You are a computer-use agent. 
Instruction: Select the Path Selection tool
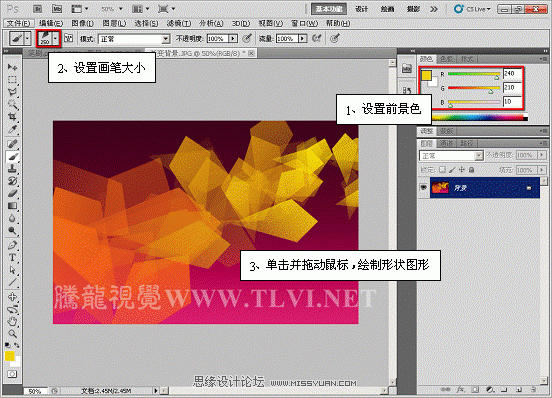pyautogui.click(x=12, y=270)
